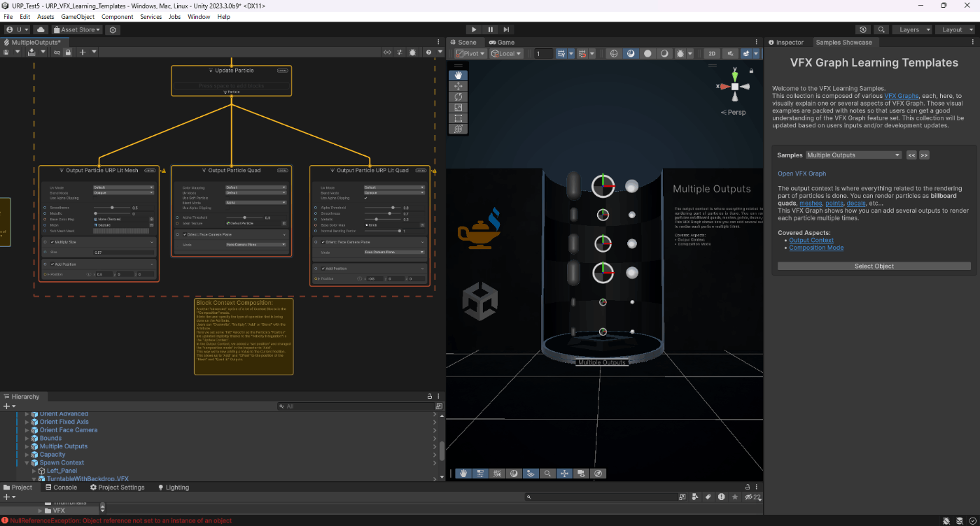Select the Rotate tool in Scene
The image size is (980, 526).
coord(458,97)
